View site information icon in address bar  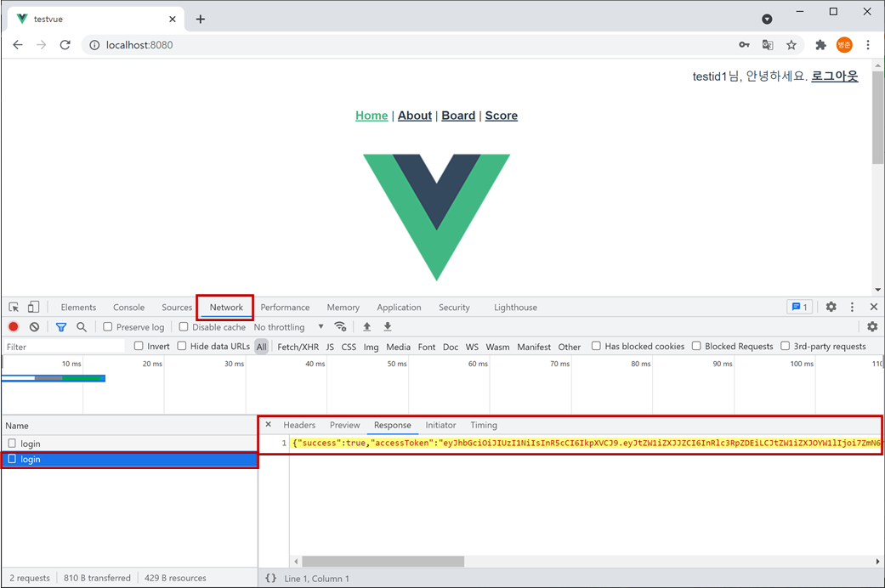point(94,44)
